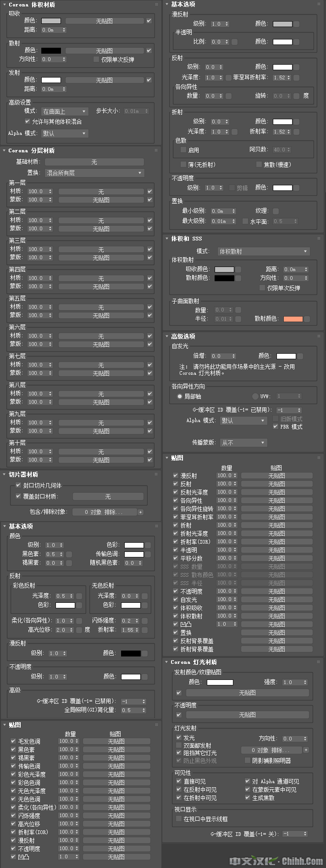Enable 允许与其他体积混合 checkbox
The height and width of the screenshot is (868, 326).
point(28,122)
